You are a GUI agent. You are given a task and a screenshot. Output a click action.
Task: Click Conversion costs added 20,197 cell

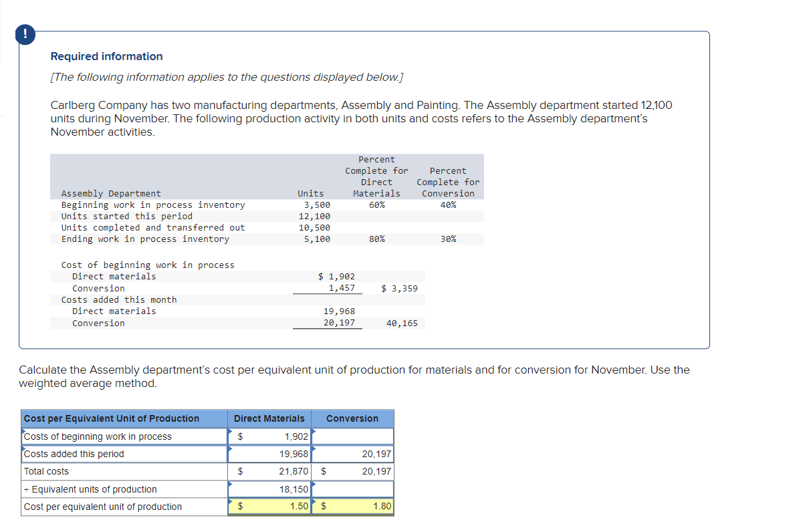353,454
